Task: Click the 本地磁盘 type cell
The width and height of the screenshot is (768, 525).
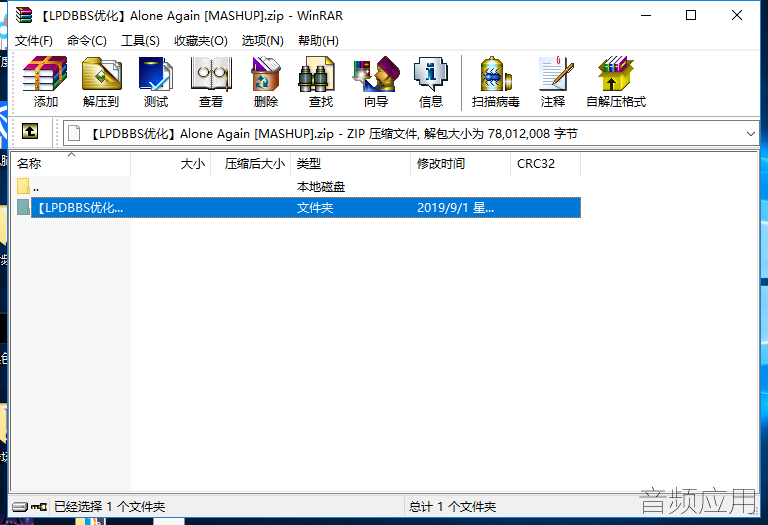Action: (x=321, y=187)
